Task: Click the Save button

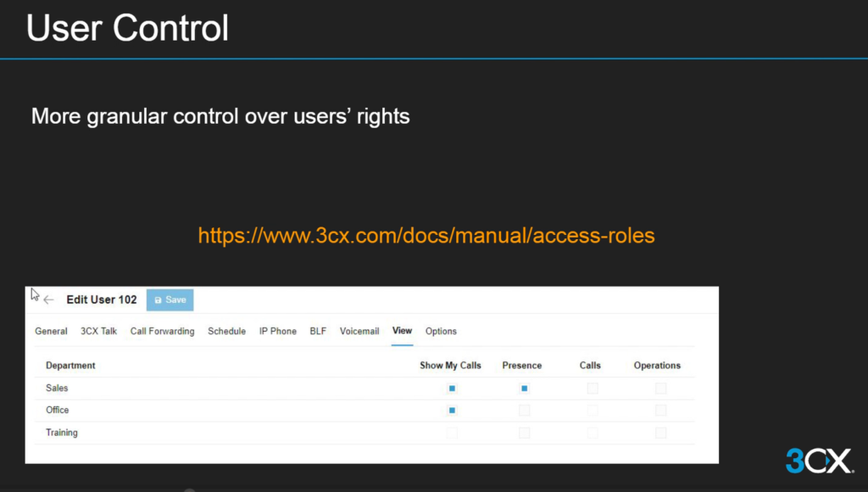Action: (170, 299)
